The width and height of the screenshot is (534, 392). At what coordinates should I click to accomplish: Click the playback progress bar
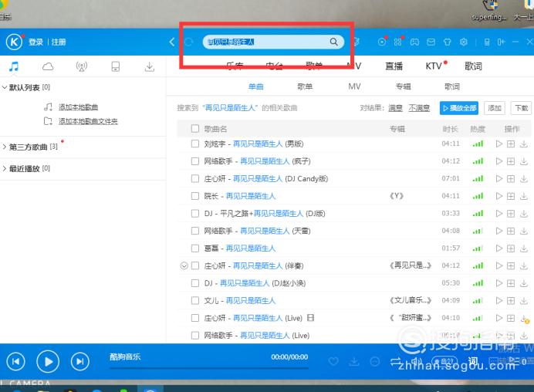tap(209, 368)
